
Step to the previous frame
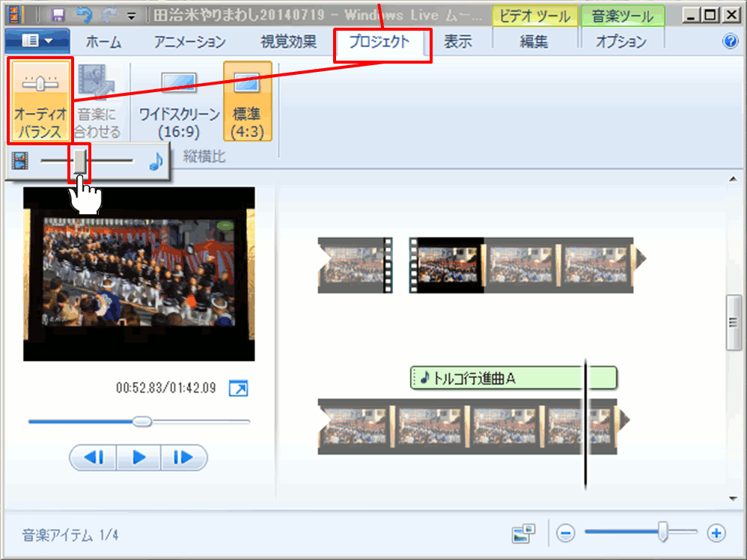(94, 457)
